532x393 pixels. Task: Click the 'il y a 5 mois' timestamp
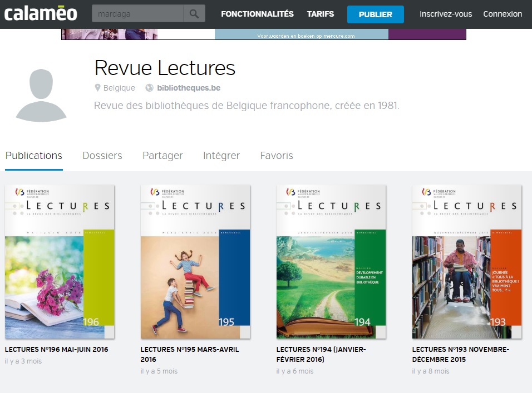click(x=159, y=371)
